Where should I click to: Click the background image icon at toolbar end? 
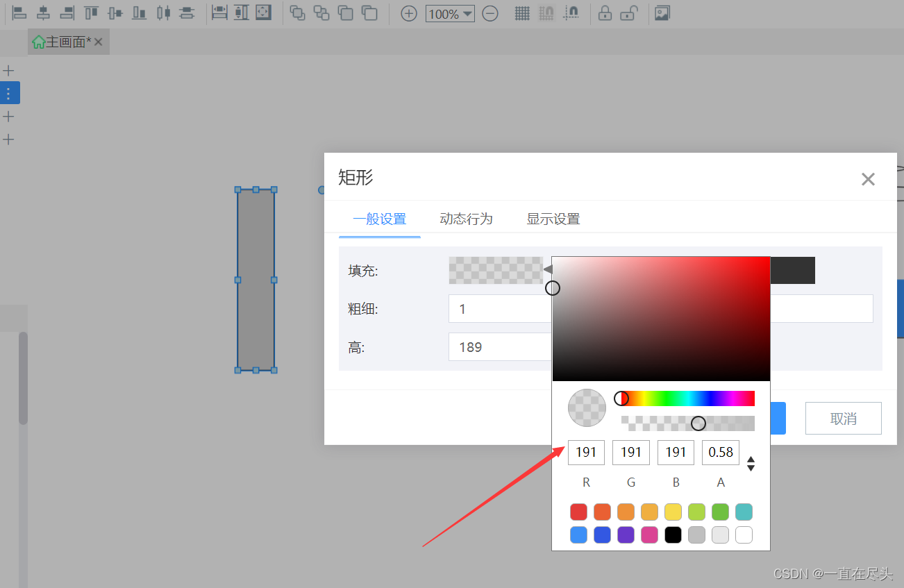pos(662,13)
